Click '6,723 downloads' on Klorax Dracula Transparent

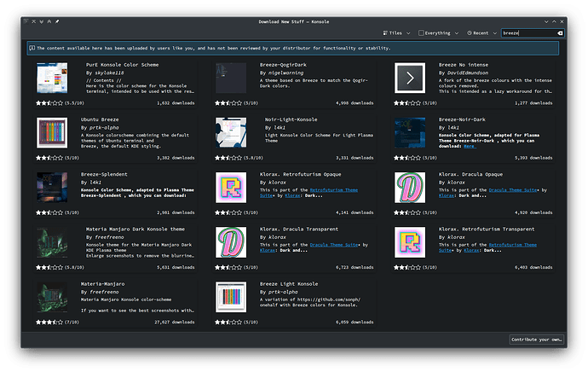355,267
